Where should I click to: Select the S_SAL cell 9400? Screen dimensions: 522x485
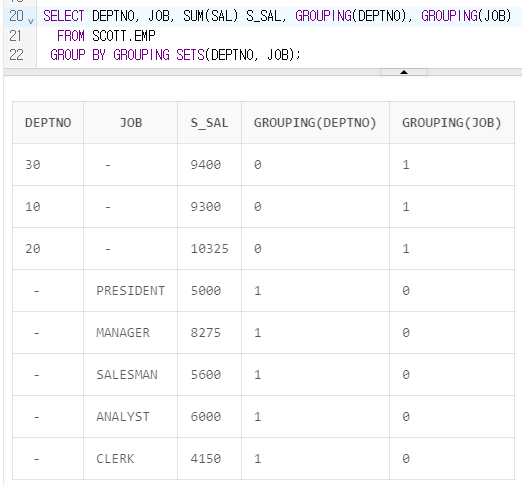coord(209,165)
